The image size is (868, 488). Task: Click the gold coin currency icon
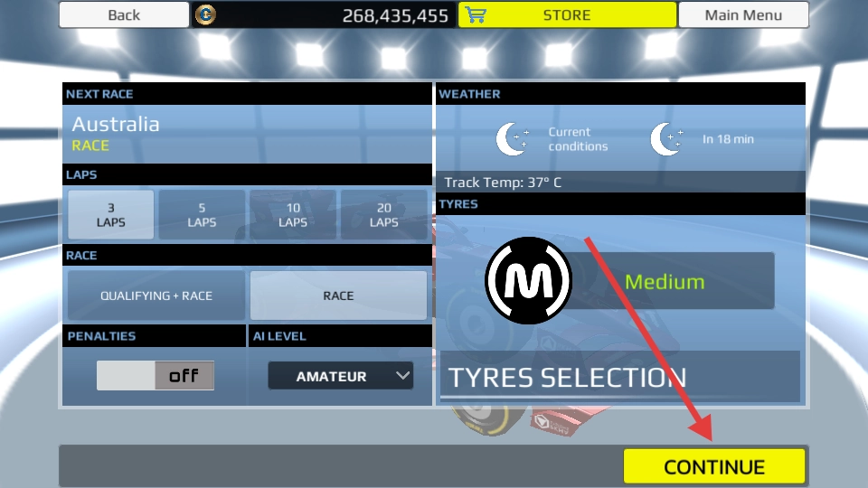pyautogui.click(x=205, y=15)
